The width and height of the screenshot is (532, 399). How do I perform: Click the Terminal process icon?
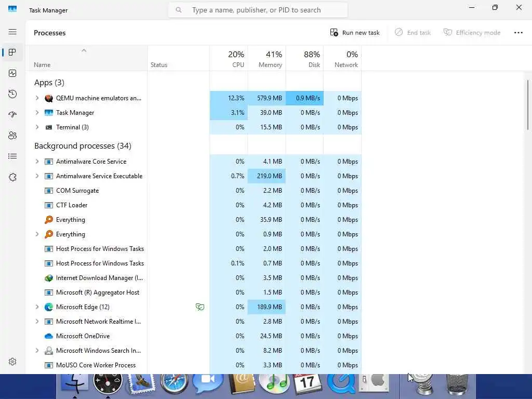pyautogui.click(x=49, y=127)
